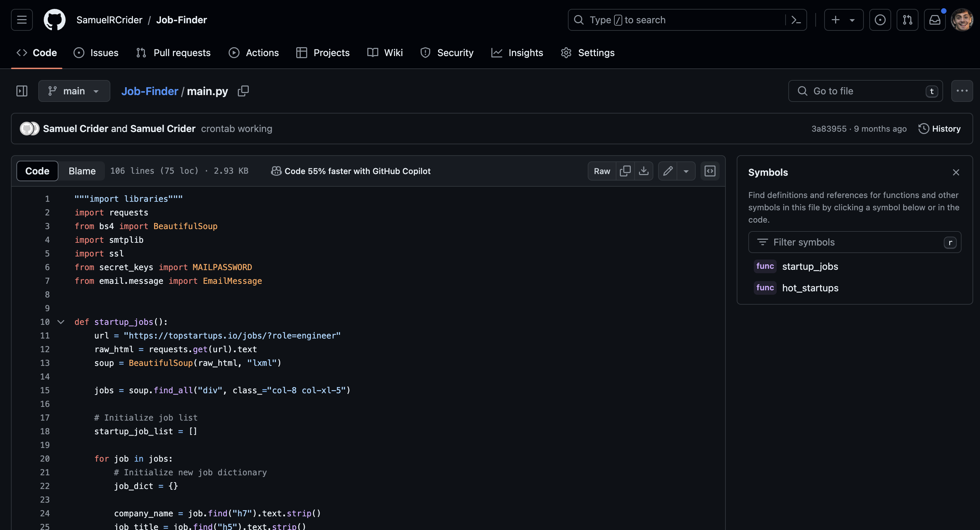Click job_dict variable on line 22
Screen dimensions: 980x530
[x=134, y=486]
